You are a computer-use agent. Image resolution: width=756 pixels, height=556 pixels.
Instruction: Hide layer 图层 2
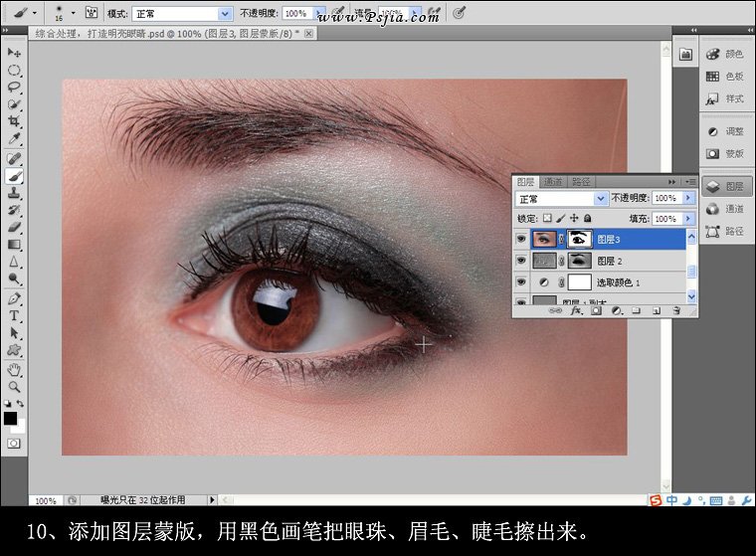(521, 261)
